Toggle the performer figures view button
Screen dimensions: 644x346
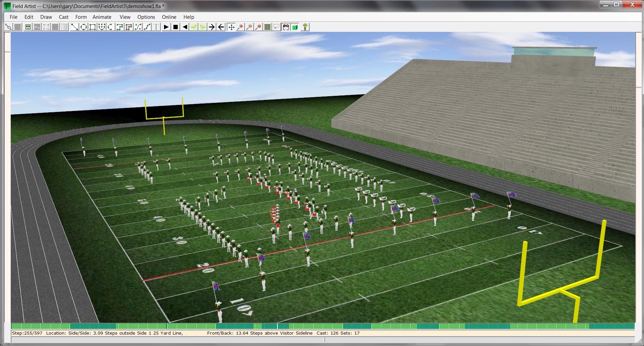coord(286,27)
